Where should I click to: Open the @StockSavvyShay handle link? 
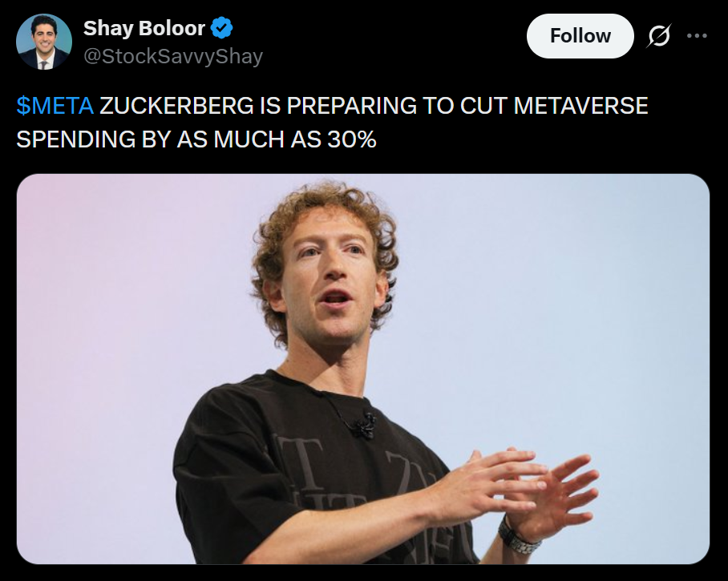173,56
